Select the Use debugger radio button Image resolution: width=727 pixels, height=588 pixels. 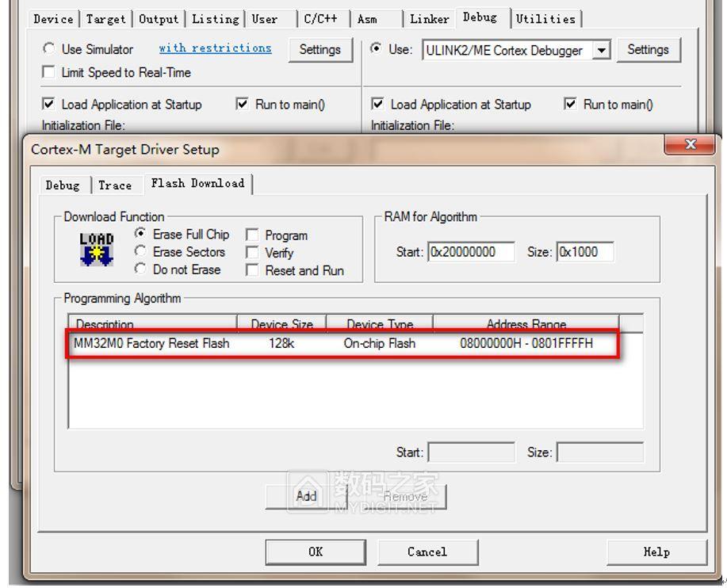376,48
